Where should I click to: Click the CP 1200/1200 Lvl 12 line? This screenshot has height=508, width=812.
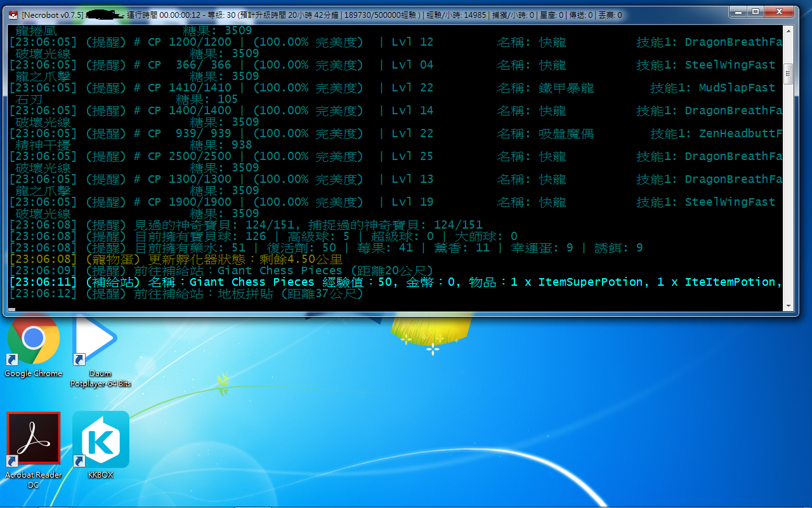[396, 42]
